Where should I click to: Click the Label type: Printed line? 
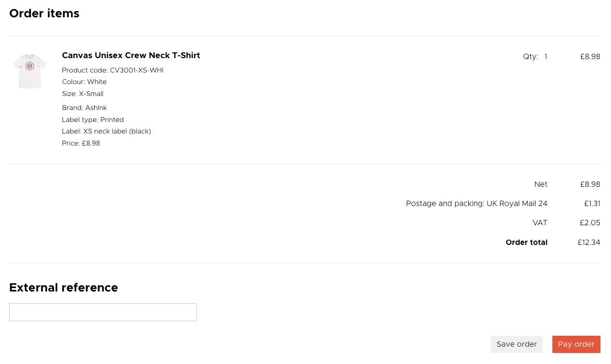coord(93,120)
